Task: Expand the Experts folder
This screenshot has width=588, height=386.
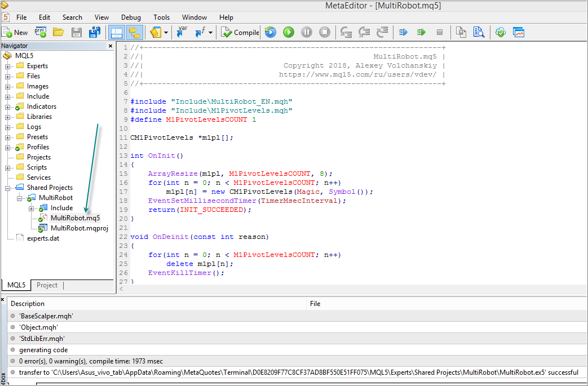Action: point(7,66)
